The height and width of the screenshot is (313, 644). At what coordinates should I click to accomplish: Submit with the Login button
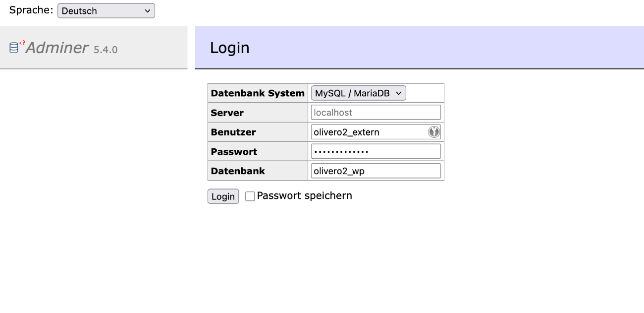click(223, 196)
